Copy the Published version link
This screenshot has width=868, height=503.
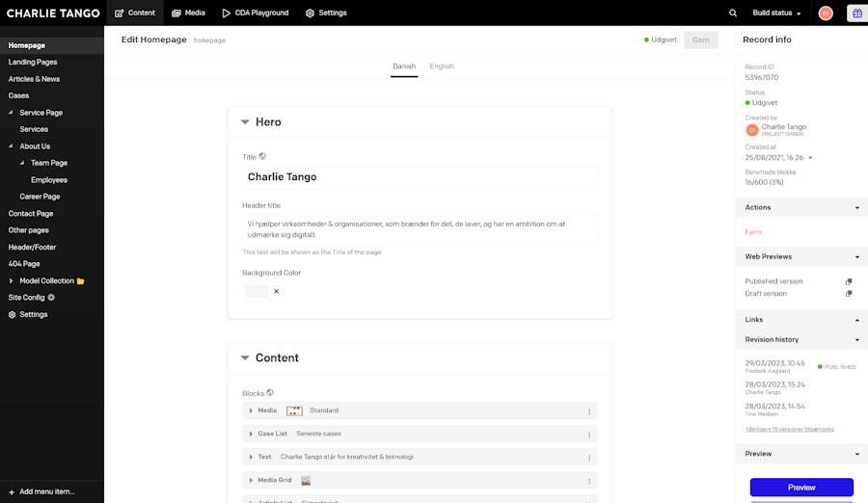pyautogui.click(x=849, y=281)
